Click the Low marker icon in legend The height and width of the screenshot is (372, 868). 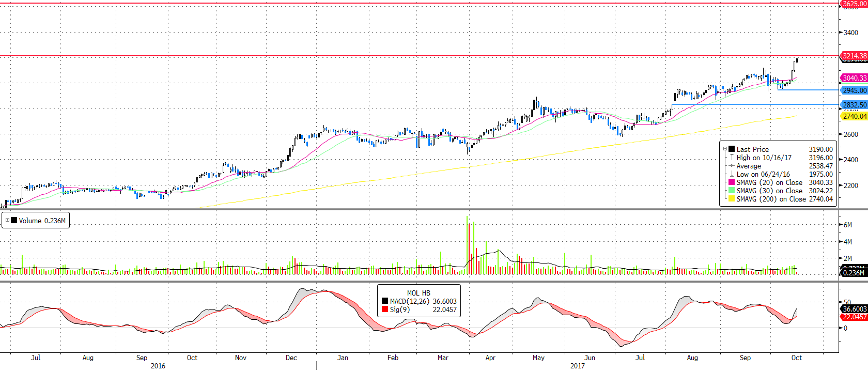[x=732, y=174]
